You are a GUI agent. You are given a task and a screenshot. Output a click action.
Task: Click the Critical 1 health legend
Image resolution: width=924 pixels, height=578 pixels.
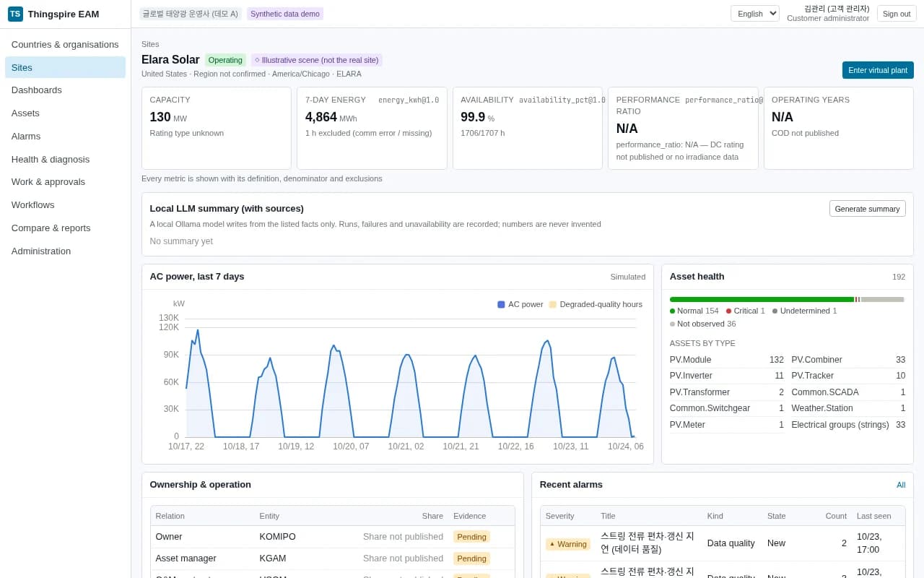point(746,311)
